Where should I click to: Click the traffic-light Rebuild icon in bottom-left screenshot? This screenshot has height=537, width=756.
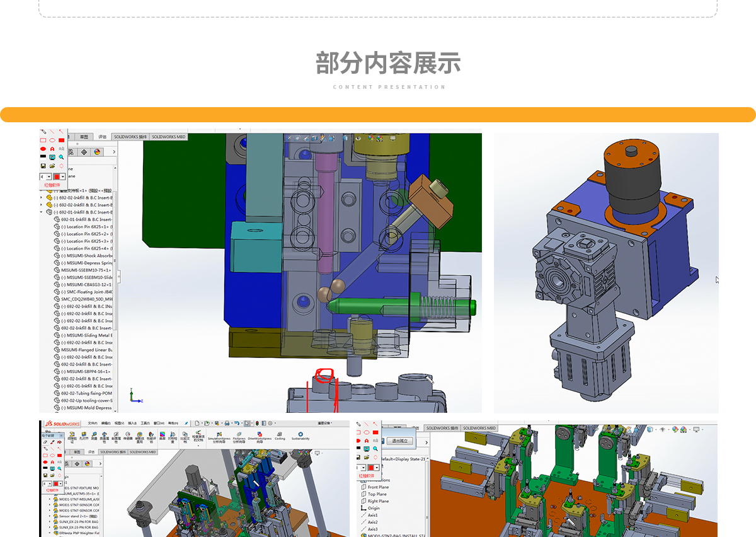pyautogui.click(x=257, y=424)
